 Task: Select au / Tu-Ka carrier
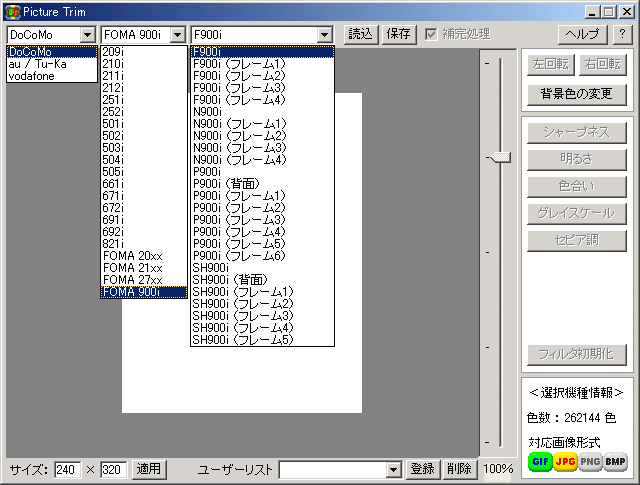click(52, 64)
